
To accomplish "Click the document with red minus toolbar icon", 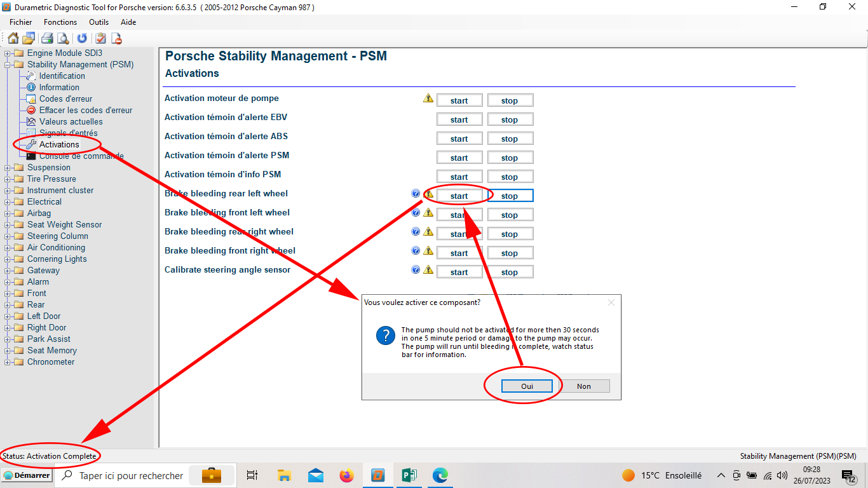I will click(116, 38).
